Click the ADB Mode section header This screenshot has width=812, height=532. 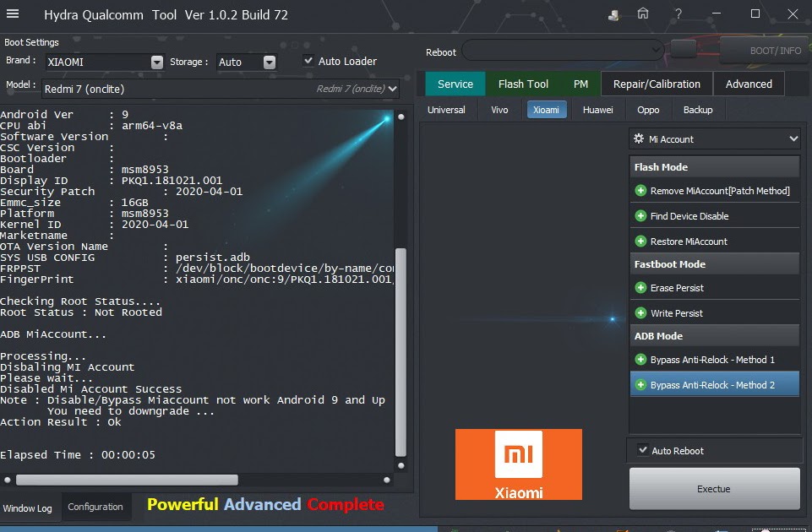click(x=715, y=336)
